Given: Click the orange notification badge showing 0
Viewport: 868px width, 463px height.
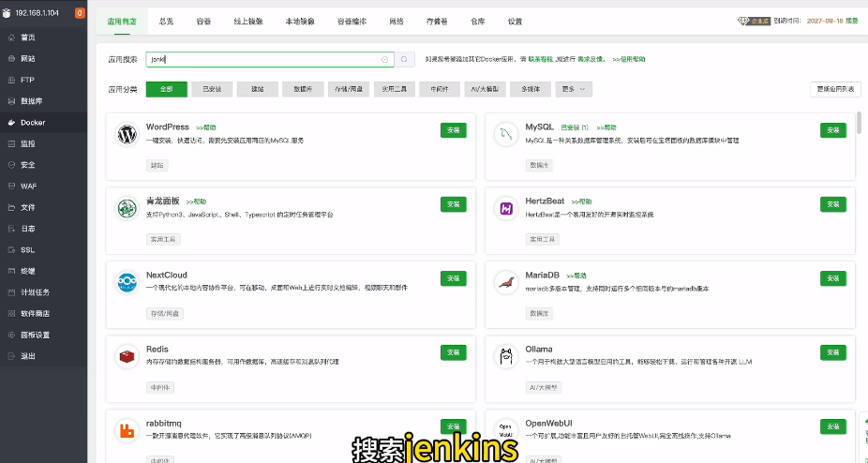Looking at the screenshot, I should [80, 13].
